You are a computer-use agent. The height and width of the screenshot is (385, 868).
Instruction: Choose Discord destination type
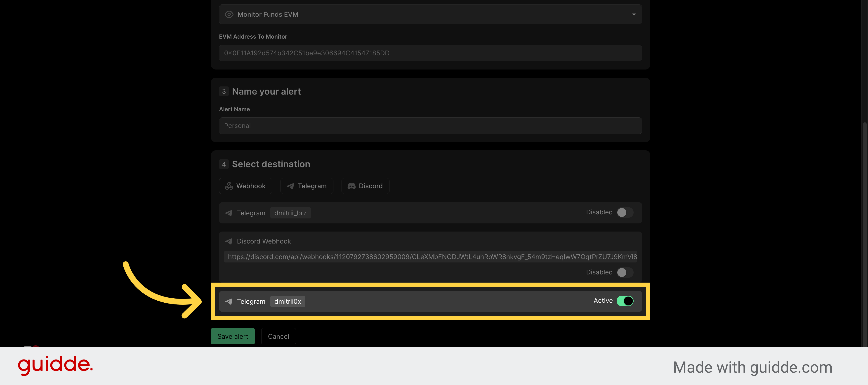365,186
